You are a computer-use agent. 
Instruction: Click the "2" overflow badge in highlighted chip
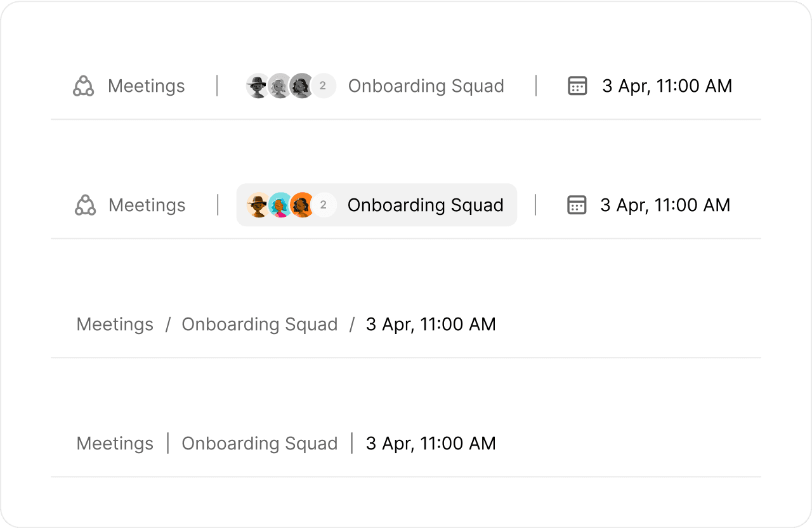[324, 205]
